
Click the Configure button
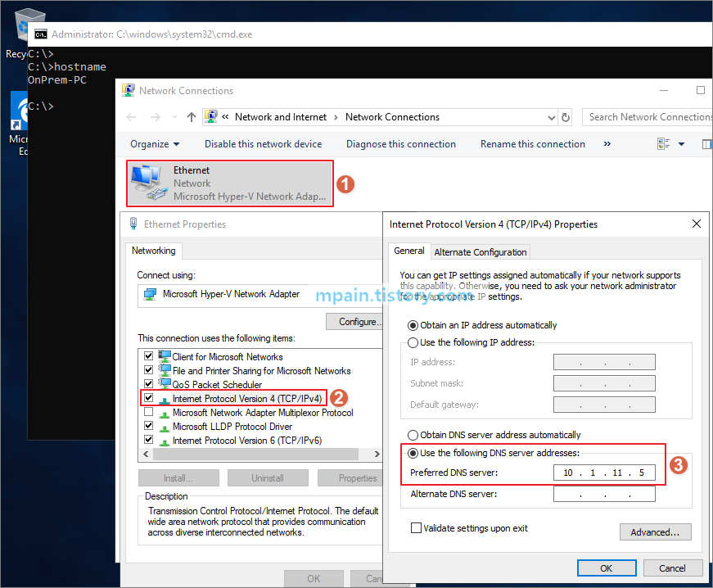[354, 322]
